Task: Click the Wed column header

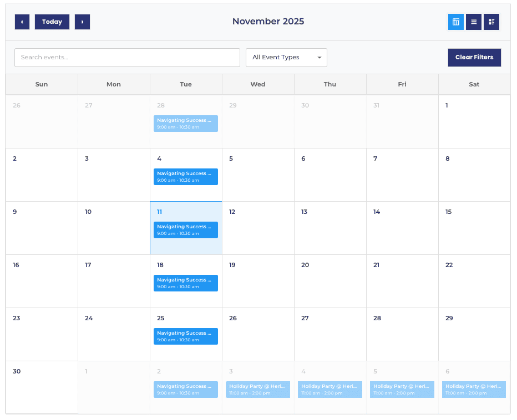Action: tap(258, 84)
